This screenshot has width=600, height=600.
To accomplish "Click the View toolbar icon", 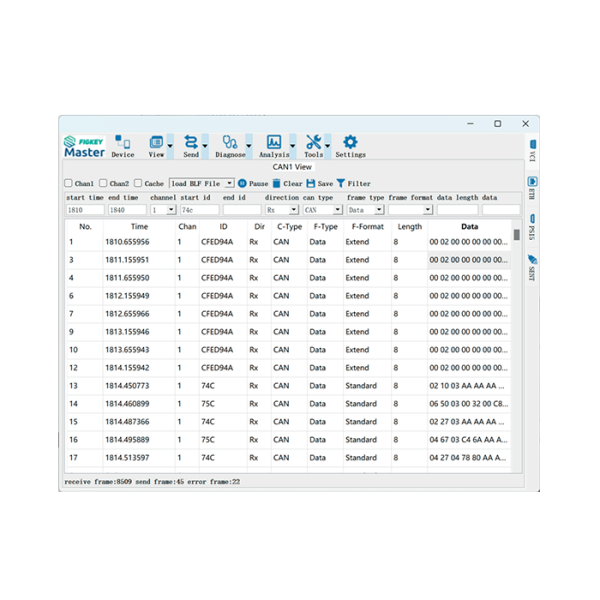I will pos(156,143).
